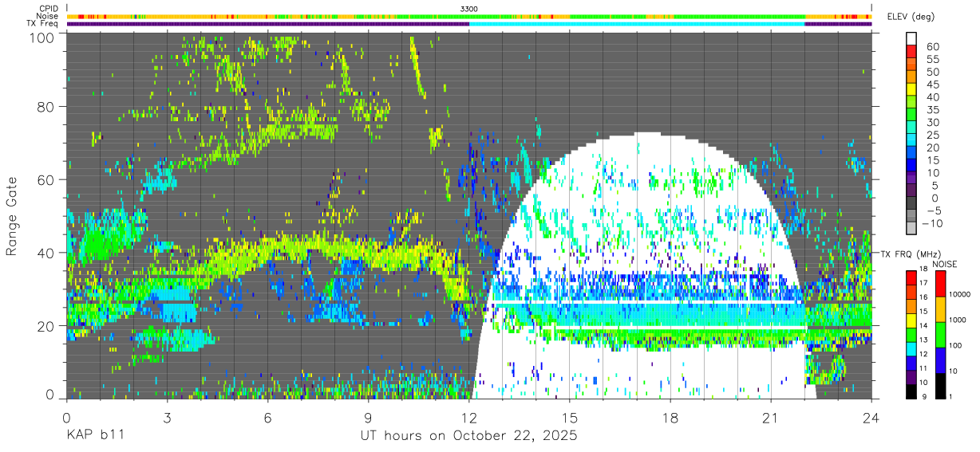This screenshot has height=452, width=980.
Task: Click the '12' tick on the UT hours axis
Action: click(469, 417)
